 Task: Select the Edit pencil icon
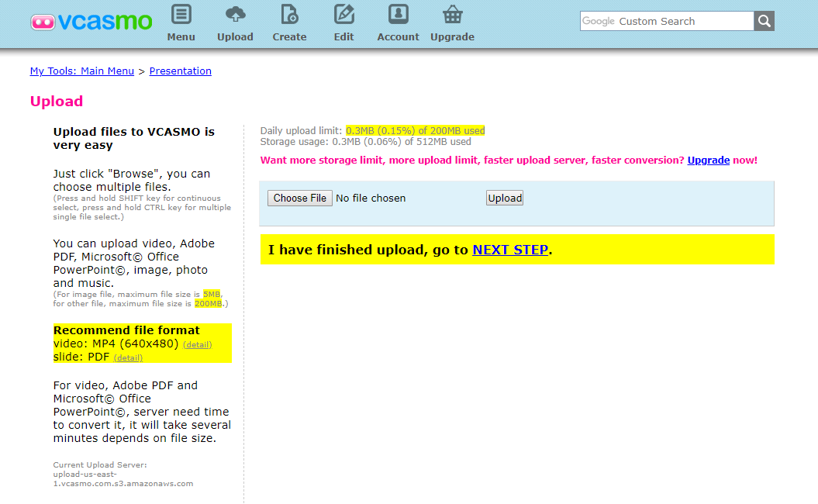(343, 15)
